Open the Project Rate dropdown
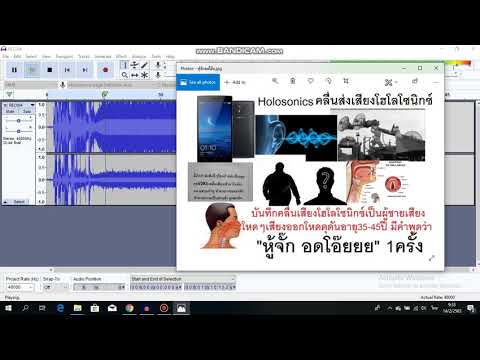The height and width of the screenshot is (360, 480). [x=20, y=287]
